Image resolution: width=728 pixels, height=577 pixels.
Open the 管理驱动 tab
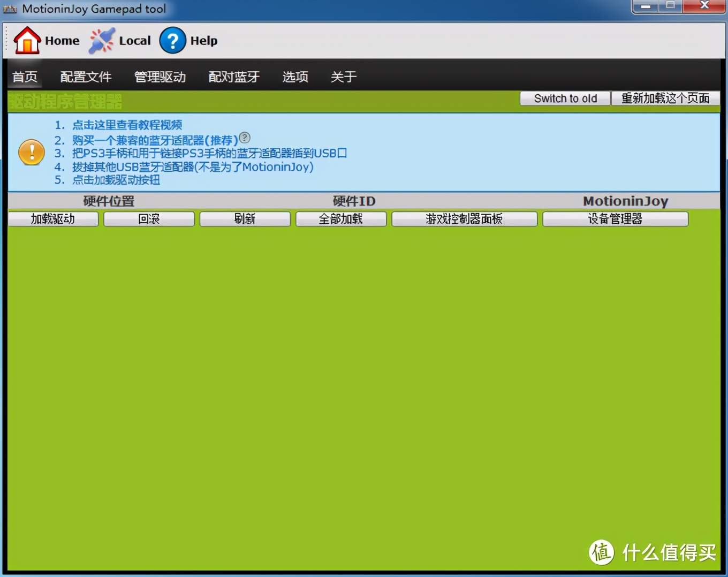pyautogui.click(x=160, y=77)
